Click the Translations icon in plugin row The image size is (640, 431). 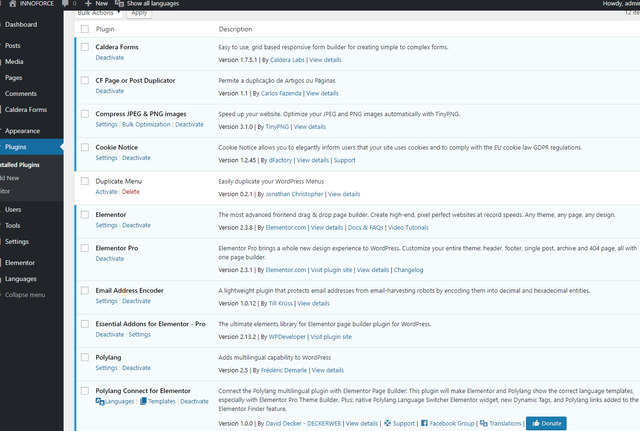tap(484, 423)
